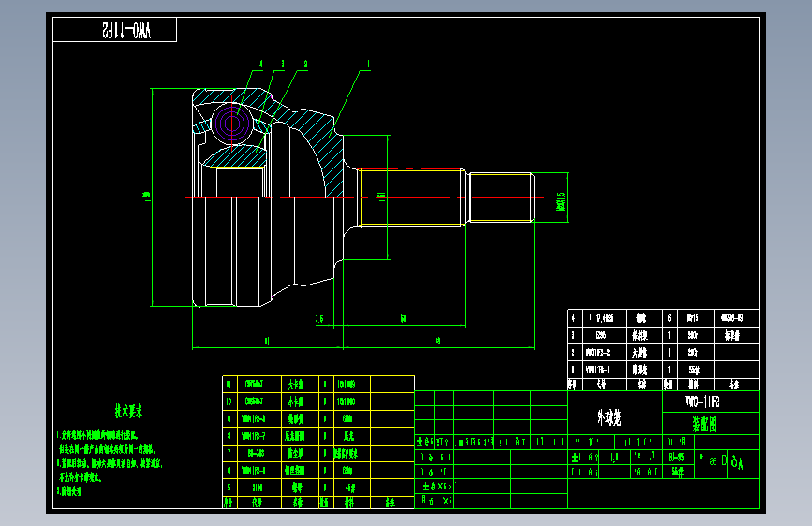The height and width of the screenshot is (526, 812).
Task: Click the "M20X1.5" thread dimension text
Action: tap(560, 201)
